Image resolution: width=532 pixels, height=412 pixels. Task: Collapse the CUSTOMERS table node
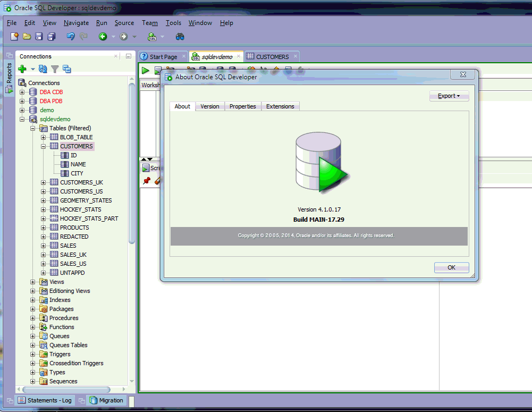click(x=43, y=146)
